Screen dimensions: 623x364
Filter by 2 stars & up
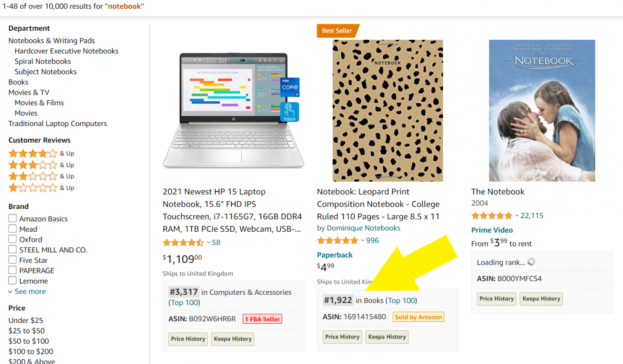(x=41, y=176)
